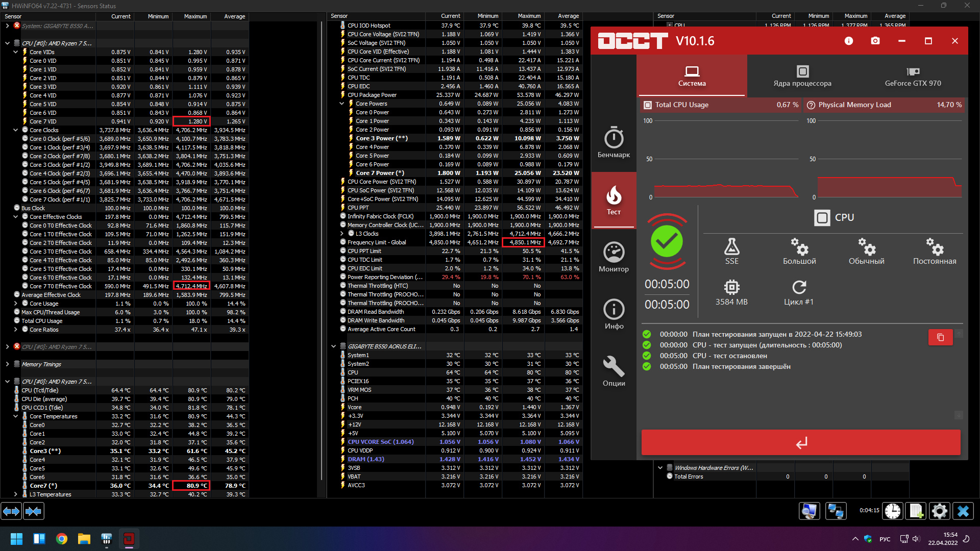Switch to Ядра процессора tab

tap(802, 76)
